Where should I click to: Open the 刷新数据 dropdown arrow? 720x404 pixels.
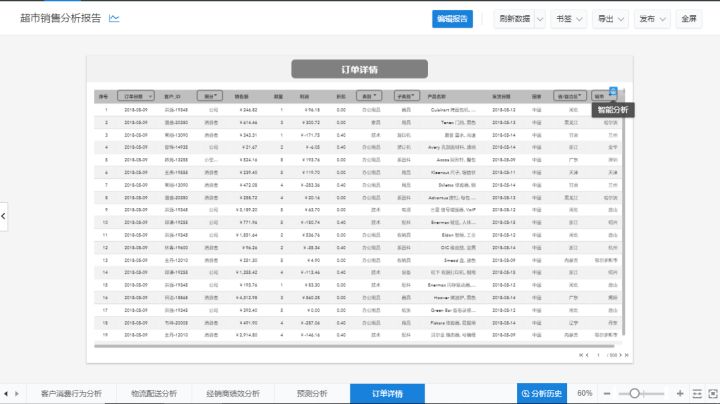pos(540,18)
